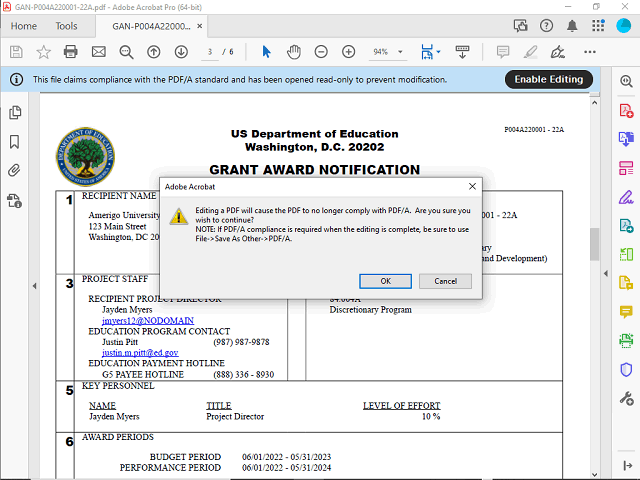This screenshot has height=480, width=640.
Task: Click the Enable Editing button
Action: [x=549, y=79]
